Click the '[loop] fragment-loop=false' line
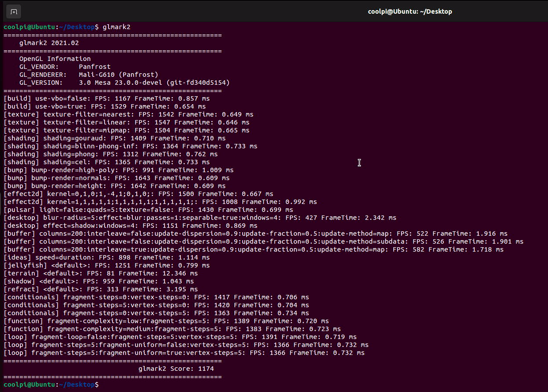Viewport: 548px width, 392px height. tap(180, 337)
